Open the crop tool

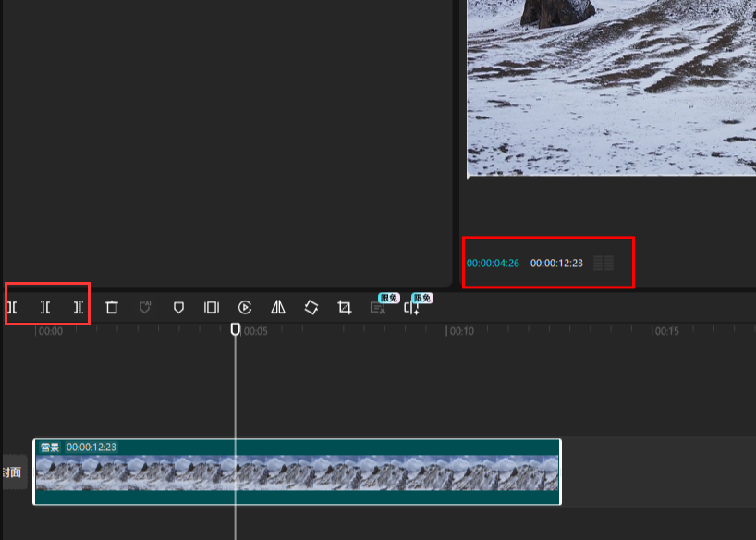click(345, 307)
